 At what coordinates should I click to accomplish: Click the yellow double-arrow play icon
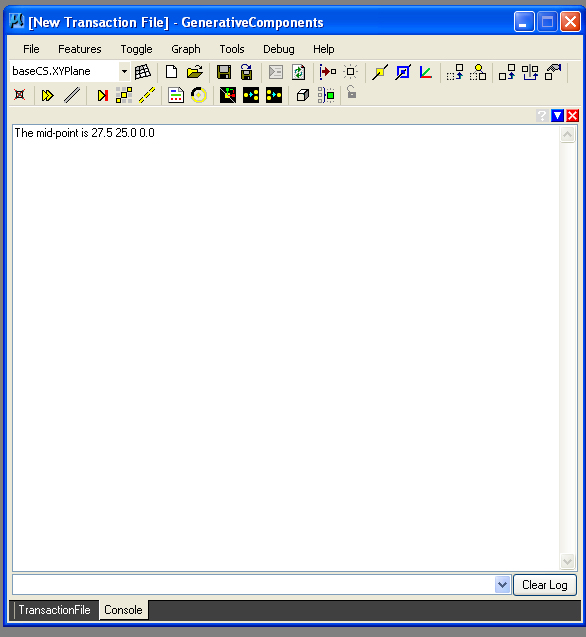[x=48, y=95]
